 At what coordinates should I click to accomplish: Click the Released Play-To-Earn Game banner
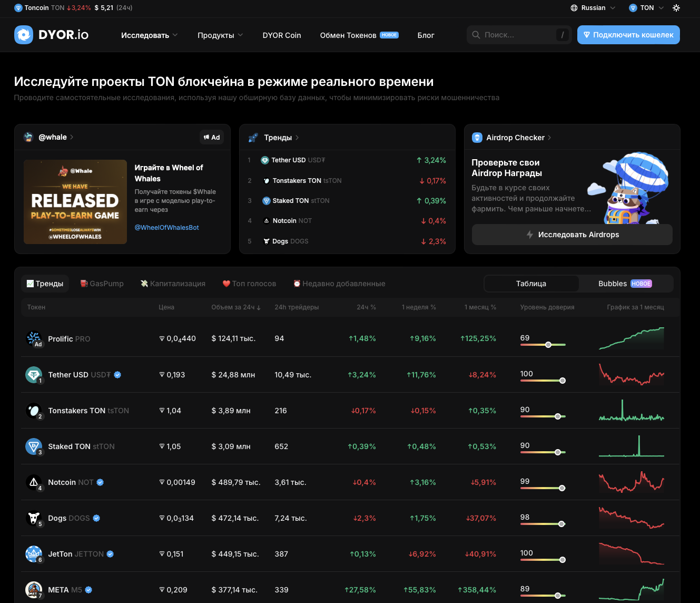pyautogui.click(x=75, y=202)
